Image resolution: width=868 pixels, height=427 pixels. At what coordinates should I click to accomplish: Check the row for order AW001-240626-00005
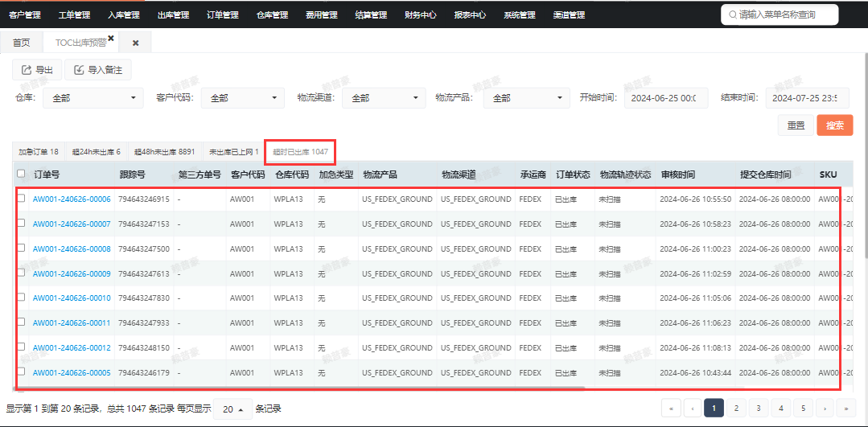[21, 371]
